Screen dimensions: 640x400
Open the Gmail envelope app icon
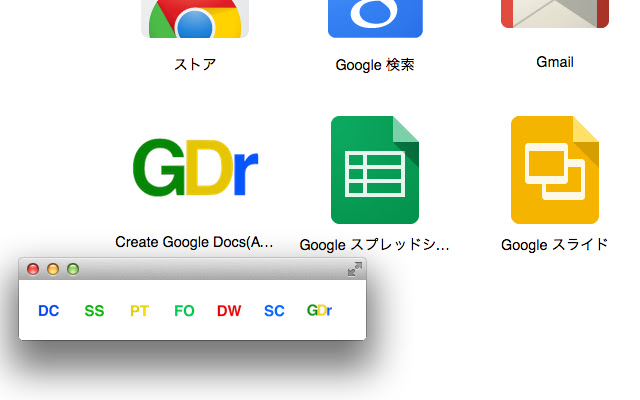555,14
